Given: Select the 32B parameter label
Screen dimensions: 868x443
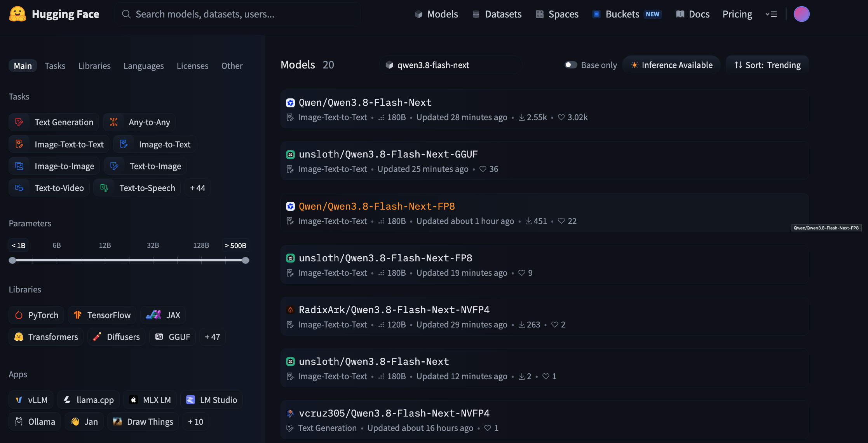Looking at the screenshot, I should 153,245.
